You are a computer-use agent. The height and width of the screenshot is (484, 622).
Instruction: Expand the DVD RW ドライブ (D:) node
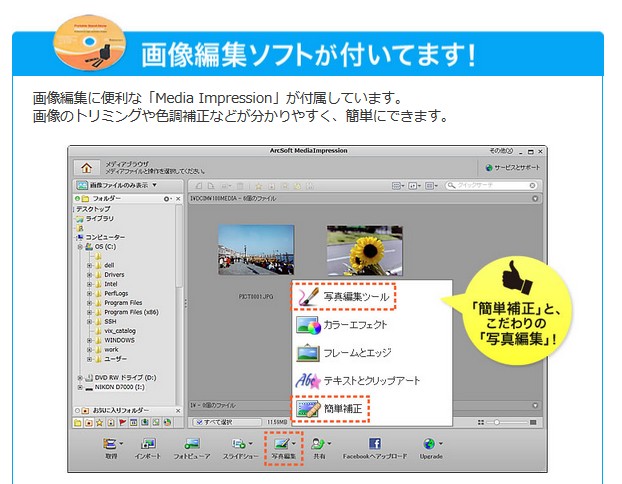pos(80,378)
